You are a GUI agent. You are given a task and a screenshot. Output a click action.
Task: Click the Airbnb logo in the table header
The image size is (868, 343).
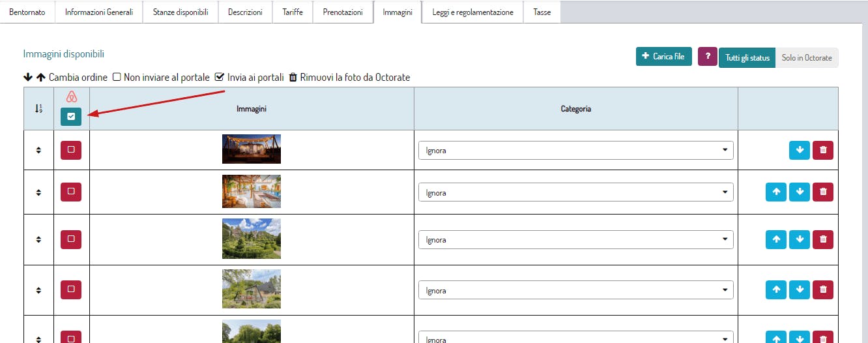[71, 97]
